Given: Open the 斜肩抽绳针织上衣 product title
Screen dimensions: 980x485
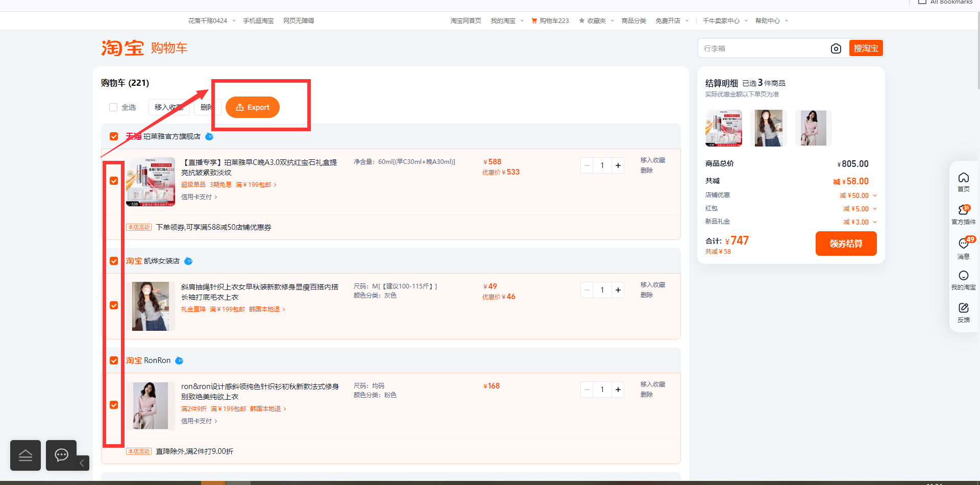Looking at the screenshot, I should 259,292.
